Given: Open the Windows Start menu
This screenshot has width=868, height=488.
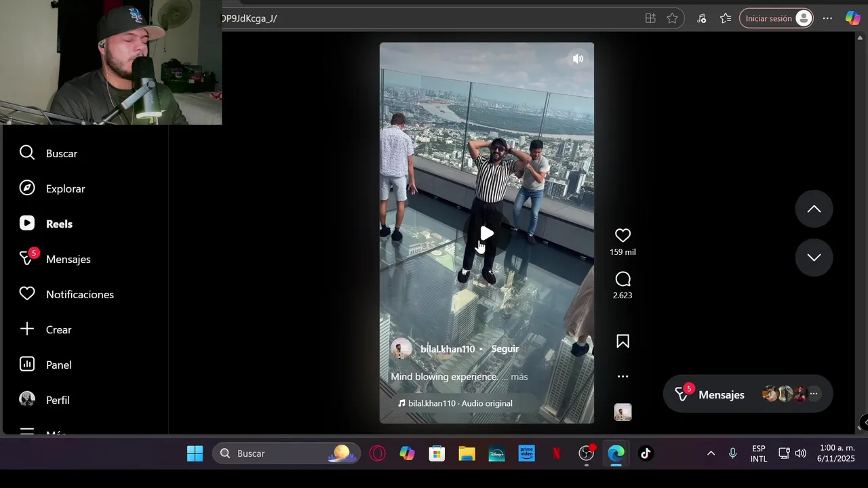Looking at the screenshot, I should point(195,453).
